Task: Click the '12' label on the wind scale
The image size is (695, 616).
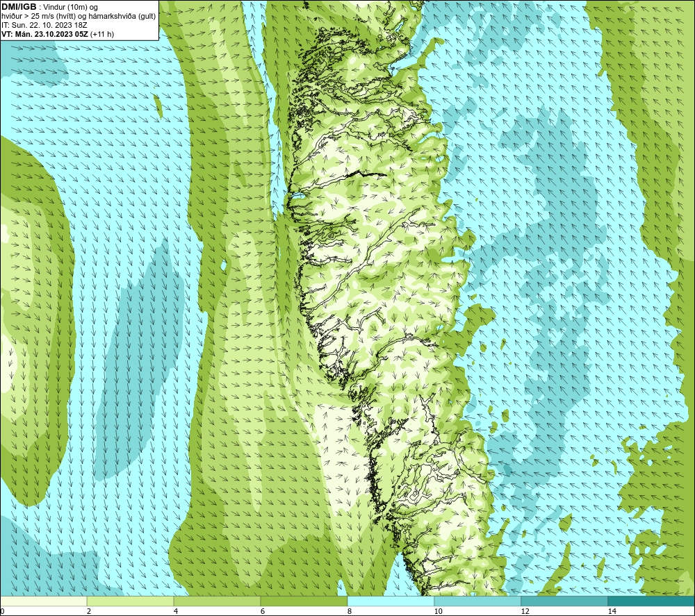Action: [525, 611]
